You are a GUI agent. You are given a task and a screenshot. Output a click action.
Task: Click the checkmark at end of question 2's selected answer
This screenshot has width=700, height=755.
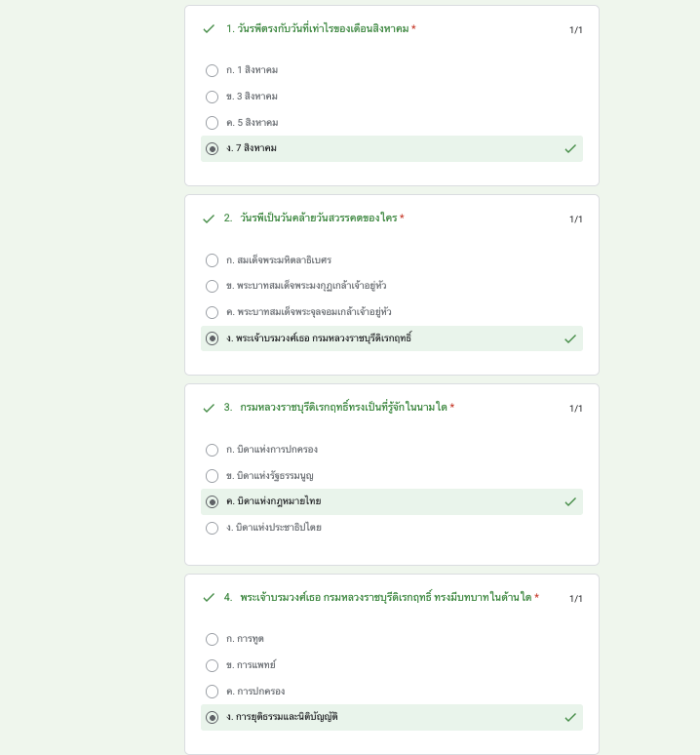tap(570, 338)
